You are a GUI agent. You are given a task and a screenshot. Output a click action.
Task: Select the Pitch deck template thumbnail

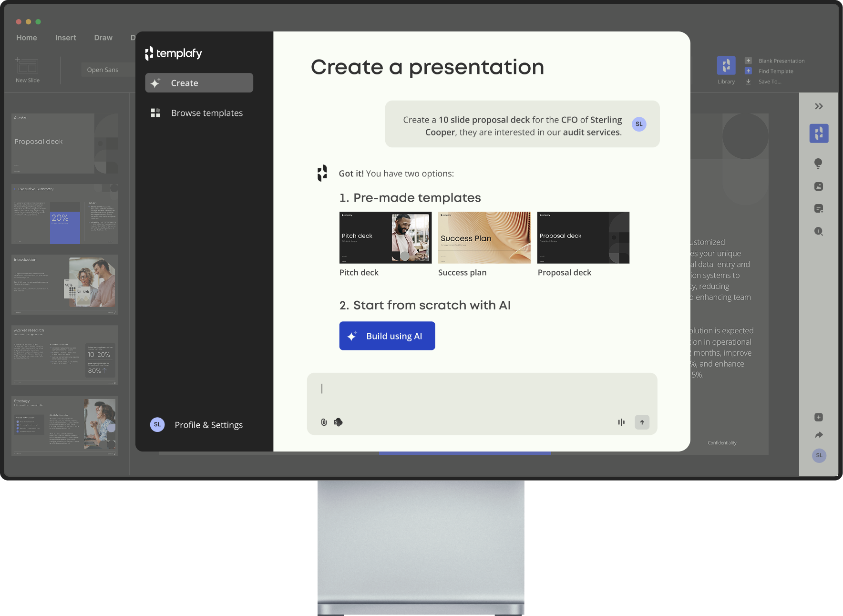[x=385, y=237]
